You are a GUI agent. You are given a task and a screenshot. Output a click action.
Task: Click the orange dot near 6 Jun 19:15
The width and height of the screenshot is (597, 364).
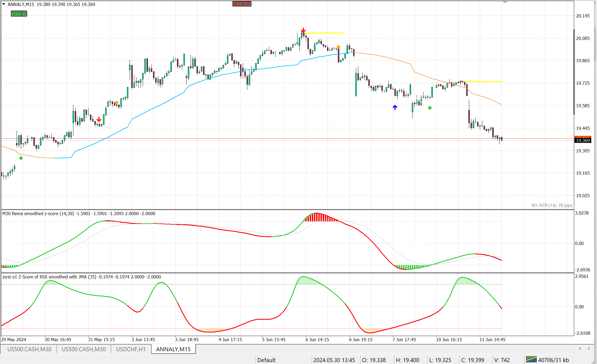[338, 47]
